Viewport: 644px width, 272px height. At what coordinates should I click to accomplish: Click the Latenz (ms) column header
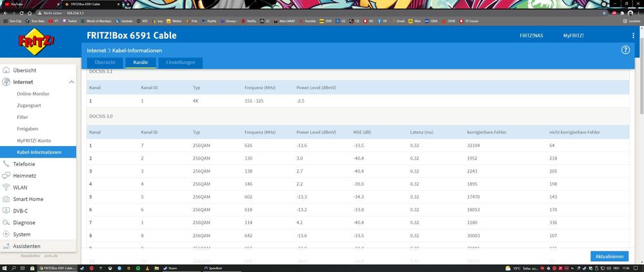[x=421, y=132]
